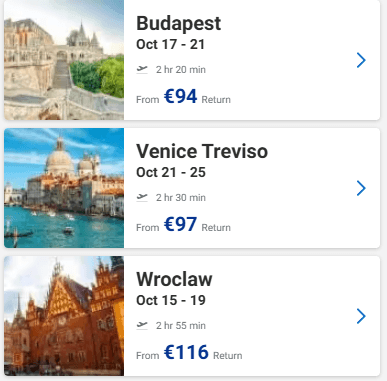Click the 2 hr 55 min flight duration
387x381 pixels.
(x=181, y=325)
